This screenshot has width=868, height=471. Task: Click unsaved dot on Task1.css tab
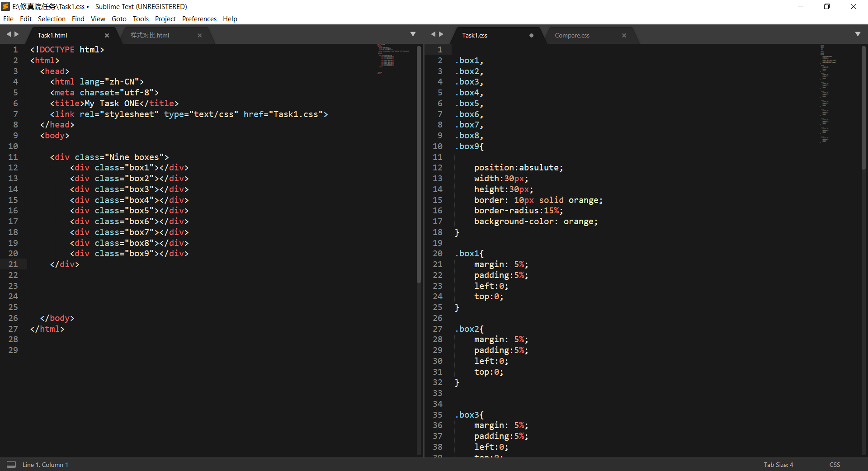coord(531,35)
